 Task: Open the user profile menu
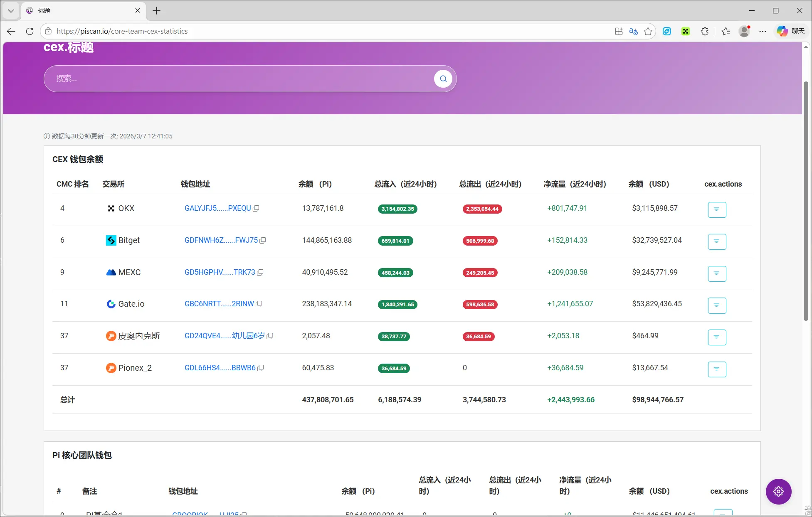pos(744,31)
